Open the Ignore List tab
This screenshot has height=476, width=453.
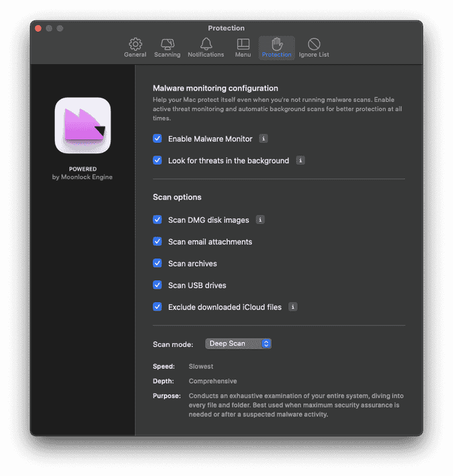click(314, 48)
